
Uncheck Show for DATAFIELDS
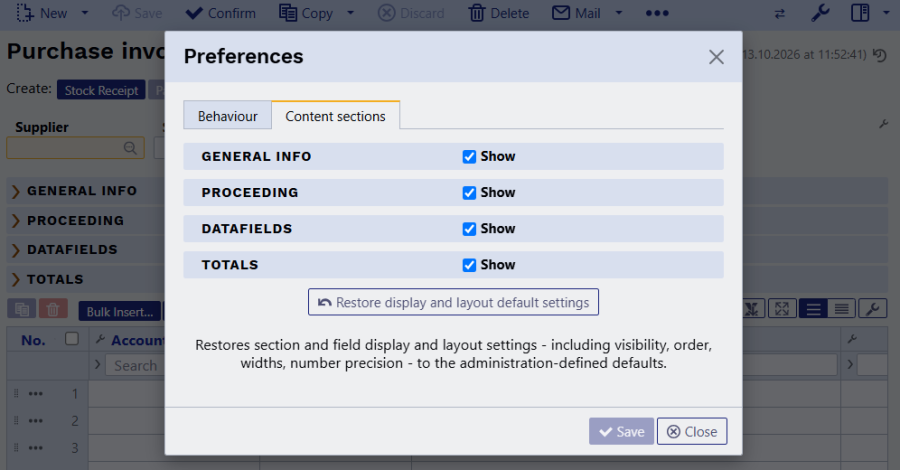click(469, 229)
